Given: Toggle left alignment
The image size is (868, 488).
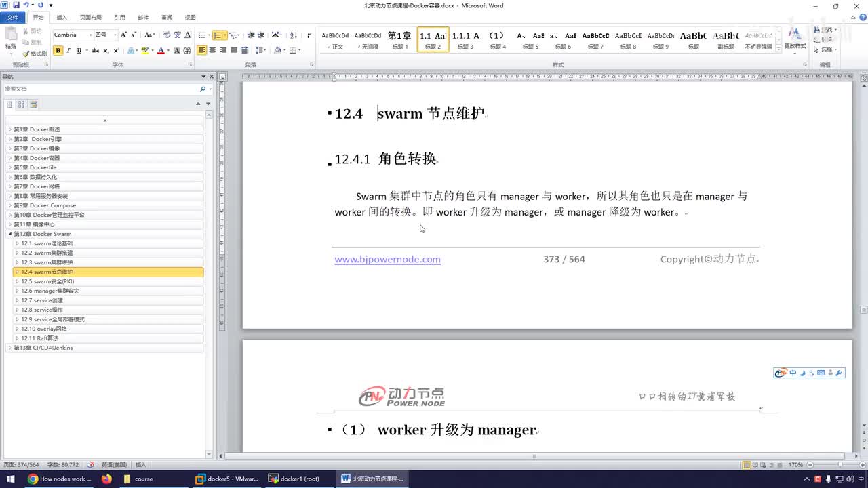Looking at the screenshot, I should point(202,51).
